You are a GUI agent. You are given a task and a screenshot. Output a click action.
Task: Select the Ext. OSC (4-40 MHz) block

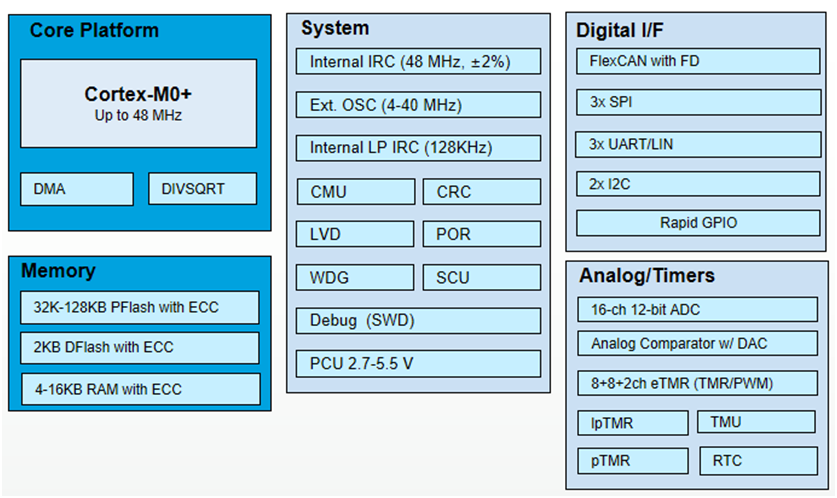pyautogui.click(x=418, y=105)
